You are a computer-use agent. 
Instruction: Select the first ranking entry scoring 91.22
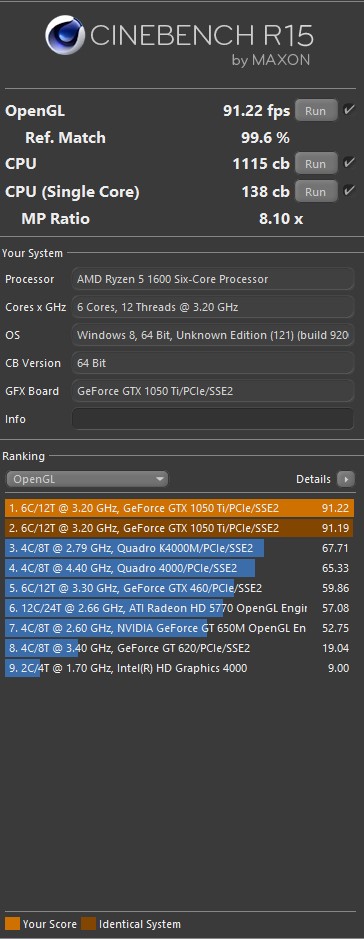click(179, 508)
